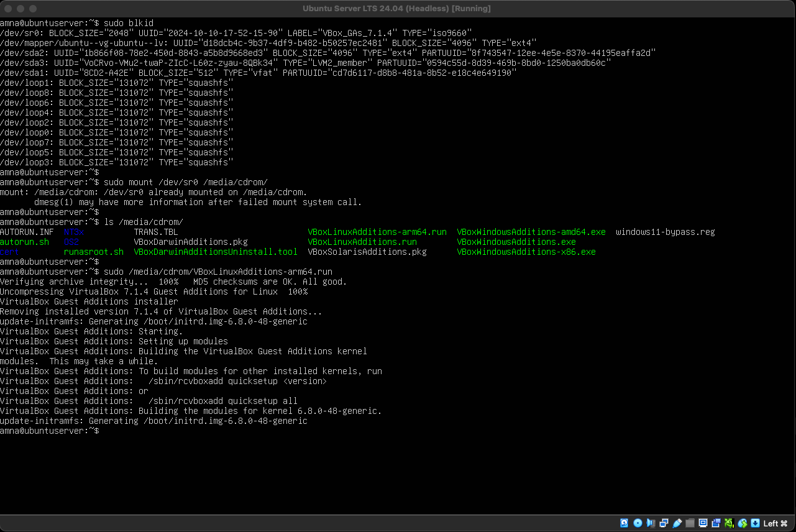Click the final shell prompt with the cursor
This screenshot has width=796, height=532.
pos(50,431)
